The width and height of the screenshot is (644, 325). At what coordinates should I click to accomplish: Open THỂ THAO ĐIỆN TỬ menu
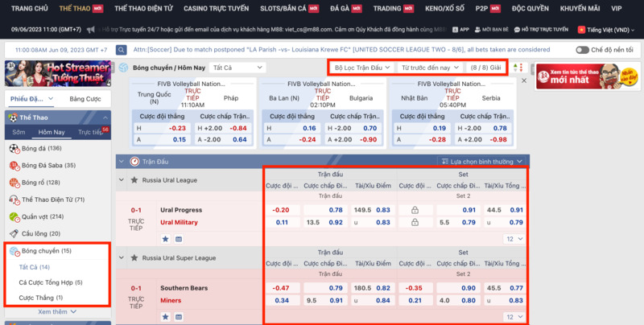[x=143, y=8]
